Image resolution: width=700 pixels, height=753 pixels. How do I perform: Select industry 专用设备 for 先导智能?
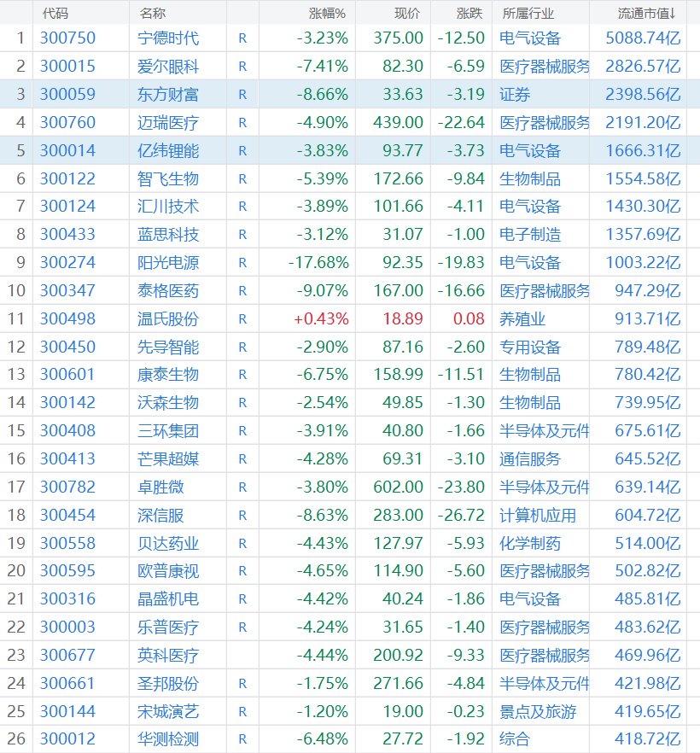pyautogui.click(x=530, y=347)
